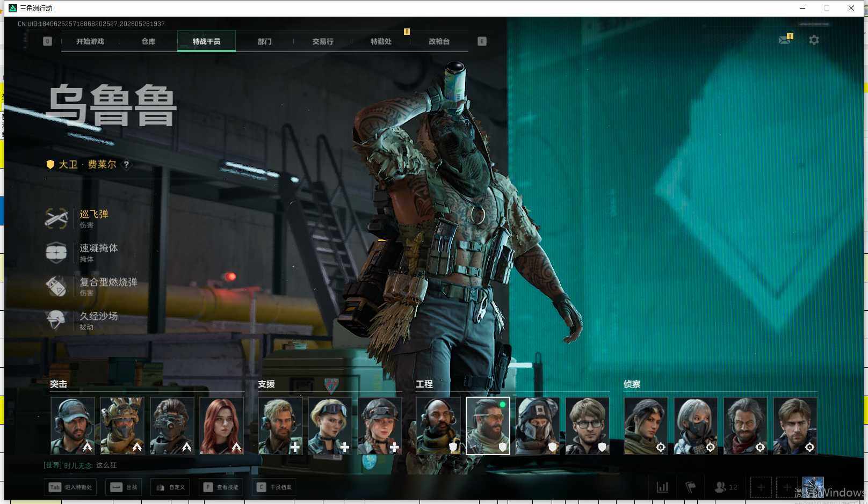Open the bar chart statistics icon
This screenshot has height=504, width=868.
click(x=663, y=487)
